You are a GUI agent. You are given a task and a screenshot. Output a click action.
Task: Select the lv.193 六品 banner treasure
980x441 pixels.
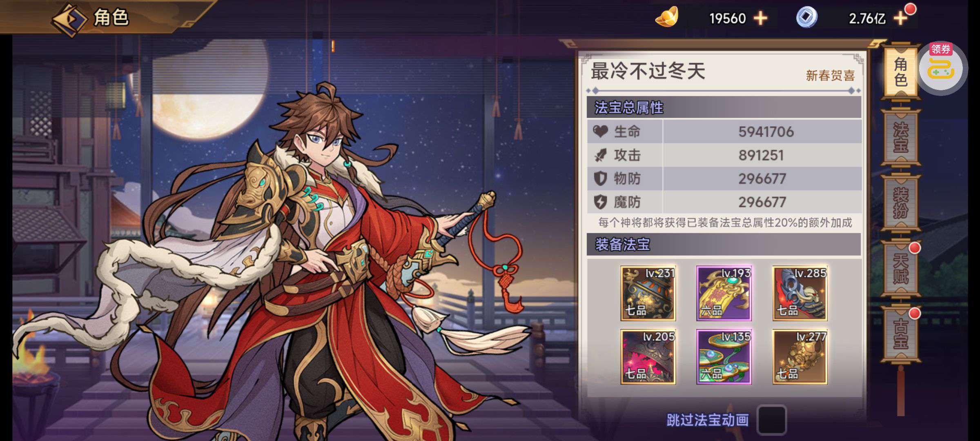click(x=724, y=293)
